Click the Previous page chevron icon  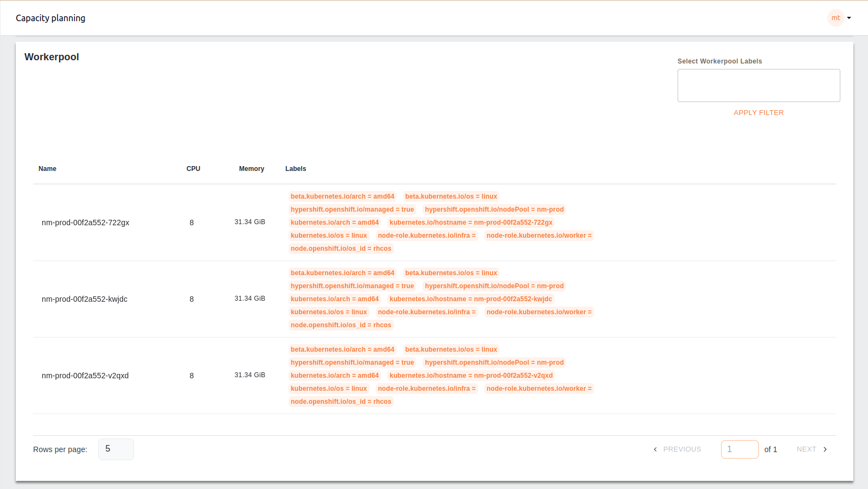(x=655, y=449)
